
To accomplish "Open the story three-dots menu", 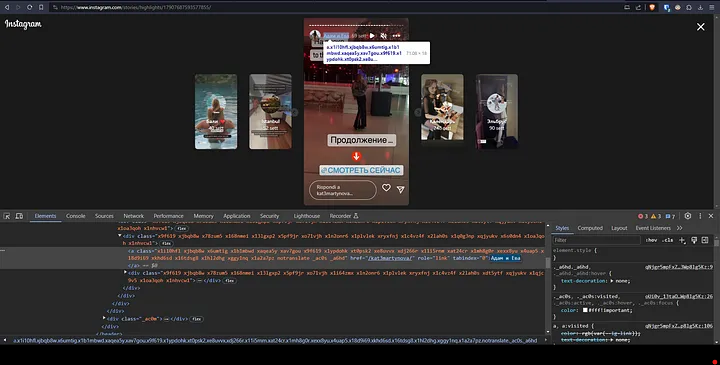I will click(396, 36).
